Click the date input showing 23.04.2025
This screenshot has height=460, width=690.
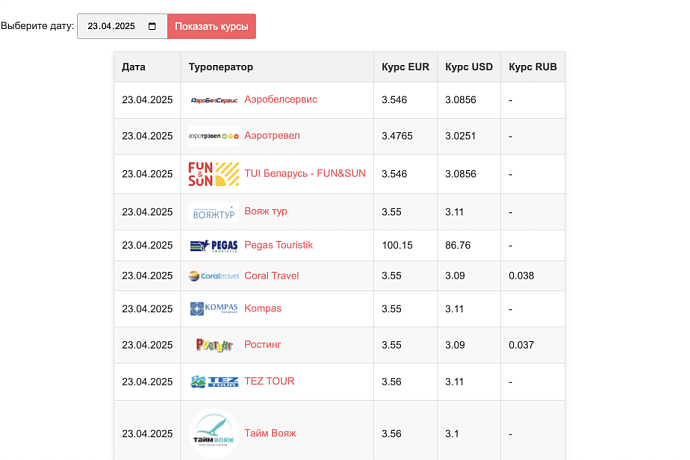112,27
